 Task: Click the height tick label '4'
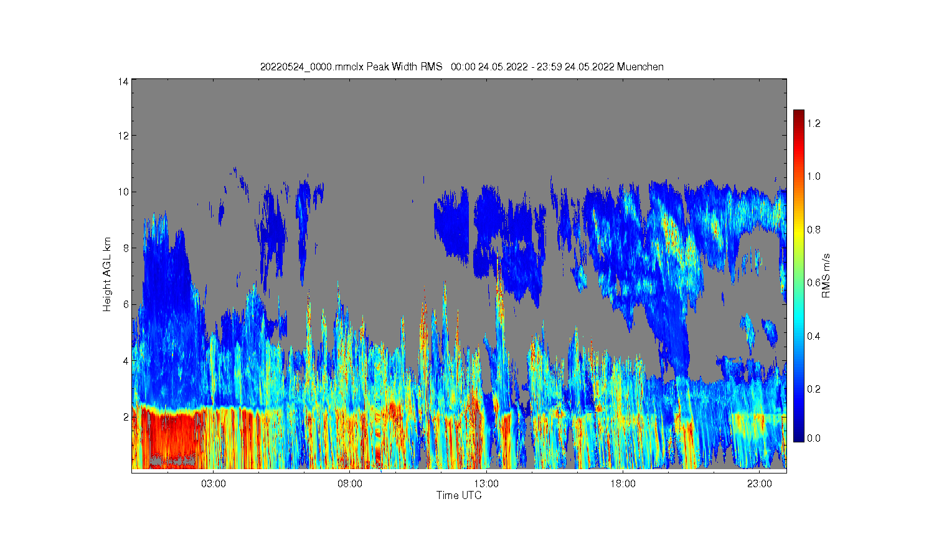[x=126, y=360]
